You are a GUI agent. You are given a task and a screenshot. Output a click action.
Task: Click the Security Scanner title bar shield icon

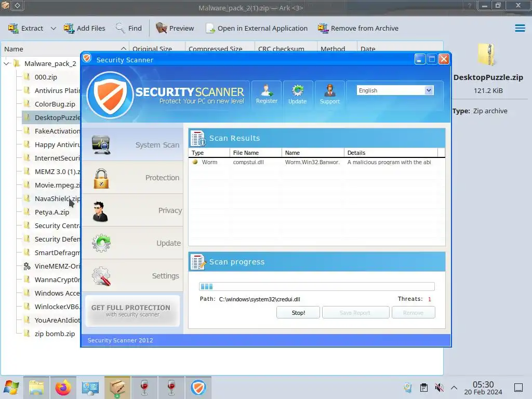pos(87,58)
